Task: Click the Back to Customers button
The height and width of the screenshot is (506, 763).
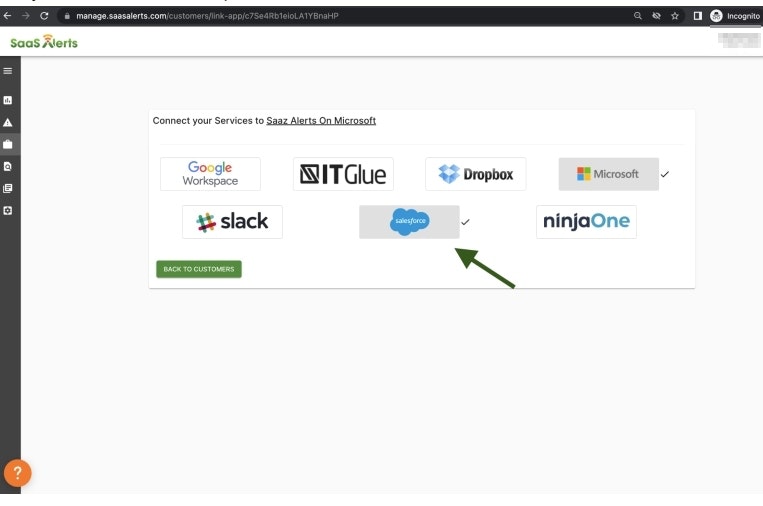Action: point(198,269)
